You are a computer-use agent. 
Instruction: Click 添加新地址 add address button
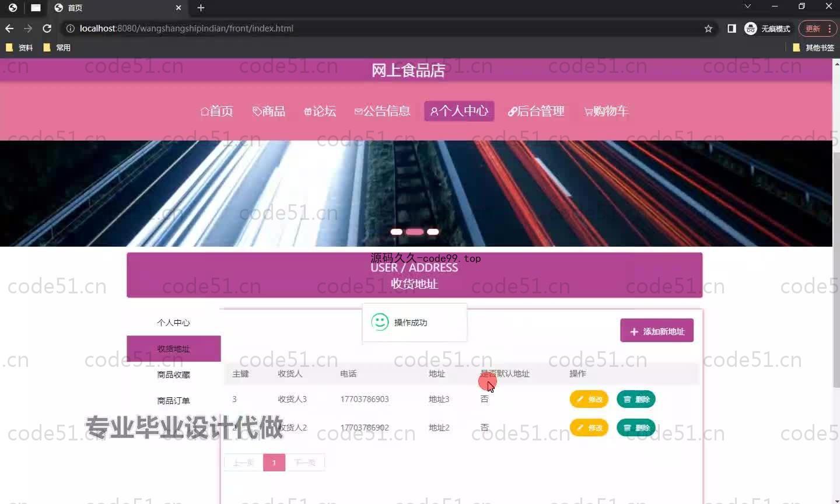(x=657, y=331)
